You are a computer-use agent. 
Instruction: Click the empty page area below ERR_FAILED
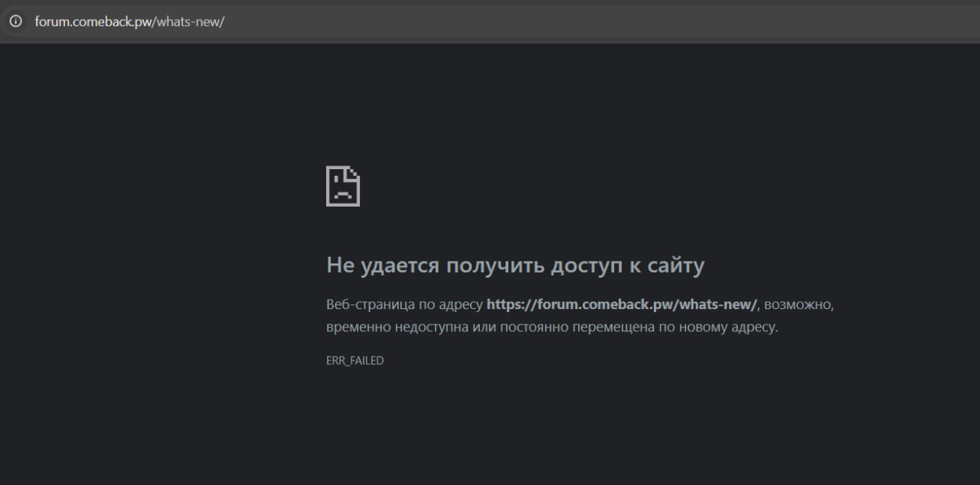click(490, 428)
